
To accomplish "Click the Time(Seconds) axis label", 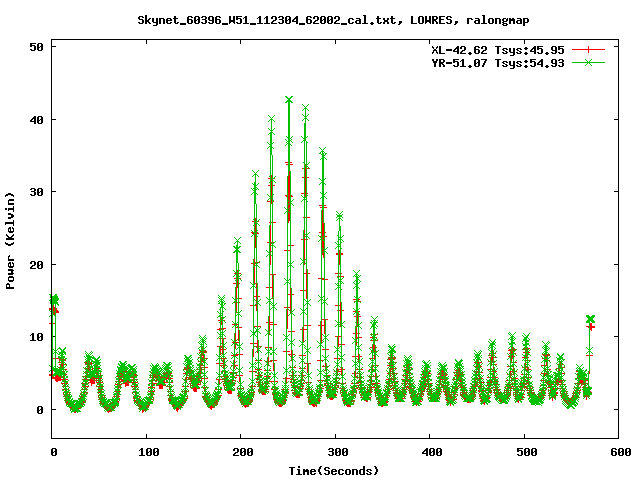I will click(333, 471).
